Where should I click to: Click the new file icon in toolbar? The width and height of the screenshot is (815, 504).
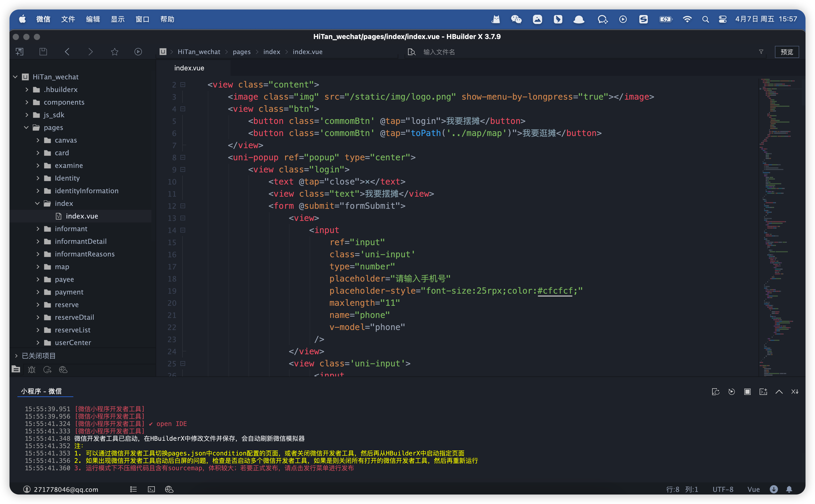pyautogui.click(x=20, y=52)
